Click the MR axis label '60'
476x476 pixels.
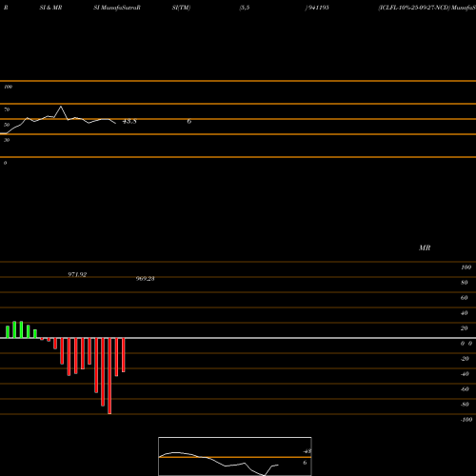pyautogui.click(x=465, y=298)
